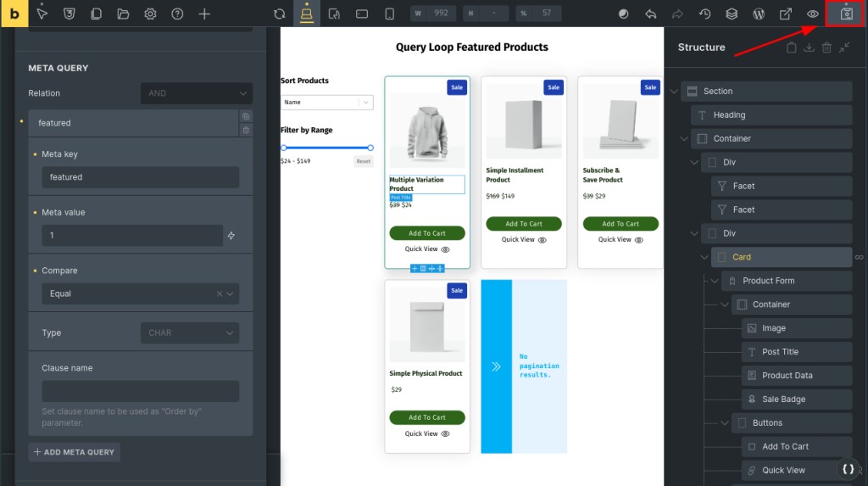The width and height of the screenshot is (868, 486).
Task: Click the price range slider right handle
Action: pos(370,148)
